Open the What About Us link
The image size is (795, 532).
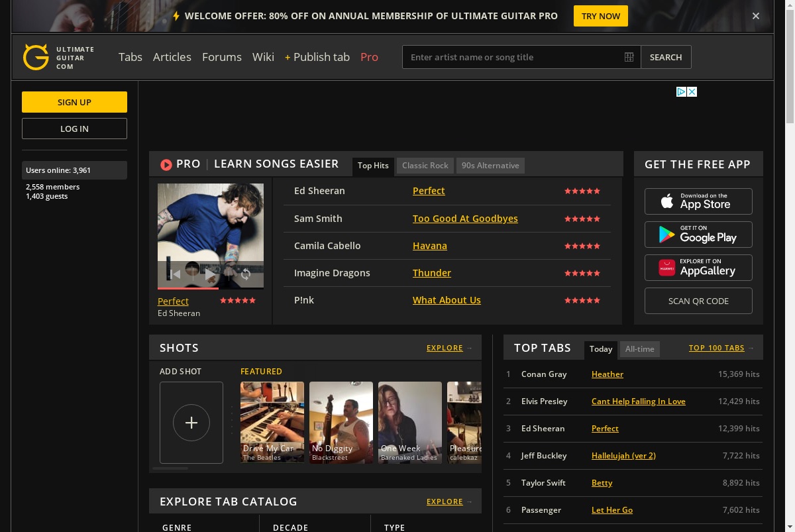tap(447, 300)
